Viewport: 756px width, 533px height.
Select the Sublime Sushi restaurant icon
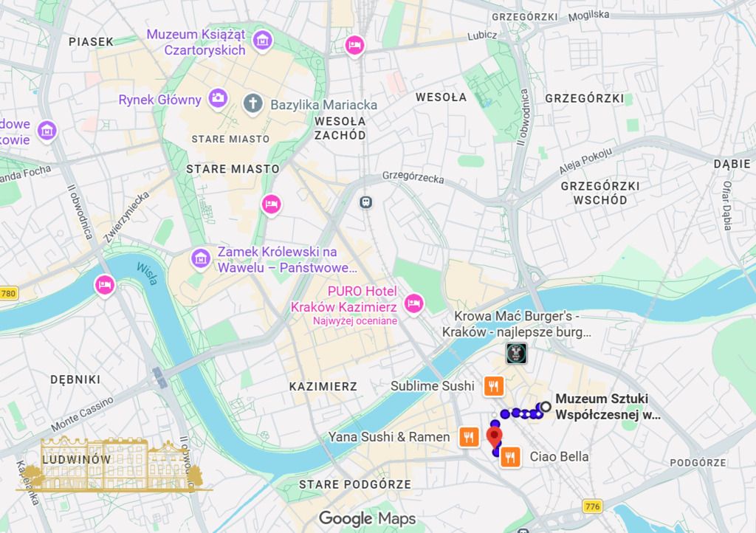493,386
